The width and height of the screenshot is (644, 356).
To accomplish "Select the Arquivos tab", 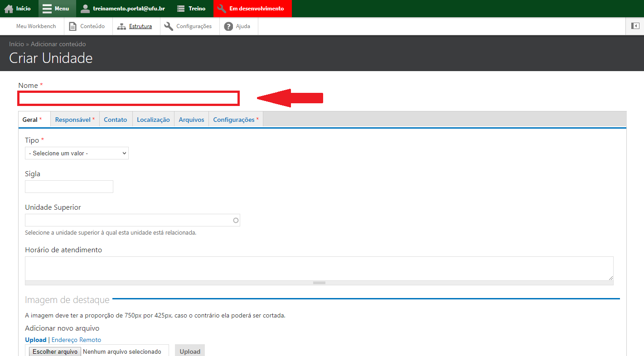I will click(x=191, y=120).
